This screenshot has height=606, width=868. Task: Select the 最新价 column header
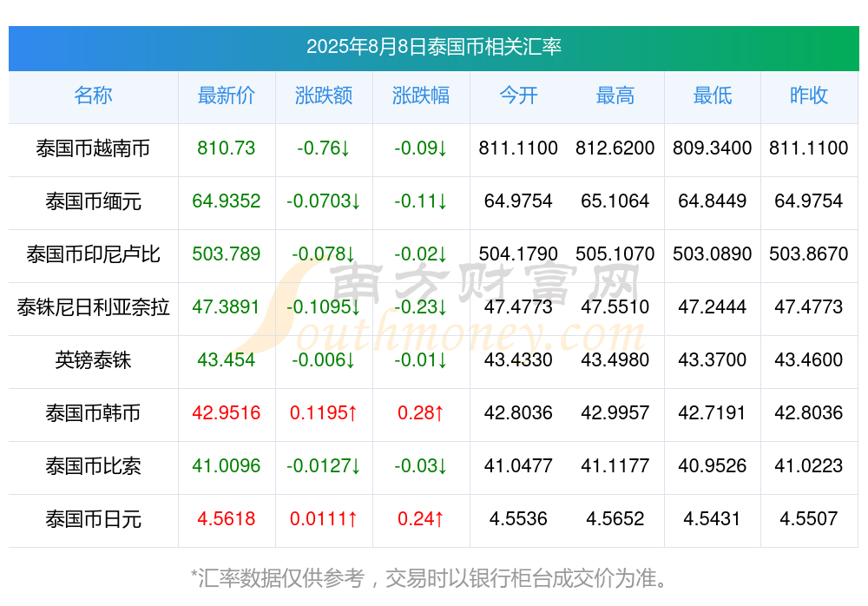click(x=227, y=96)
